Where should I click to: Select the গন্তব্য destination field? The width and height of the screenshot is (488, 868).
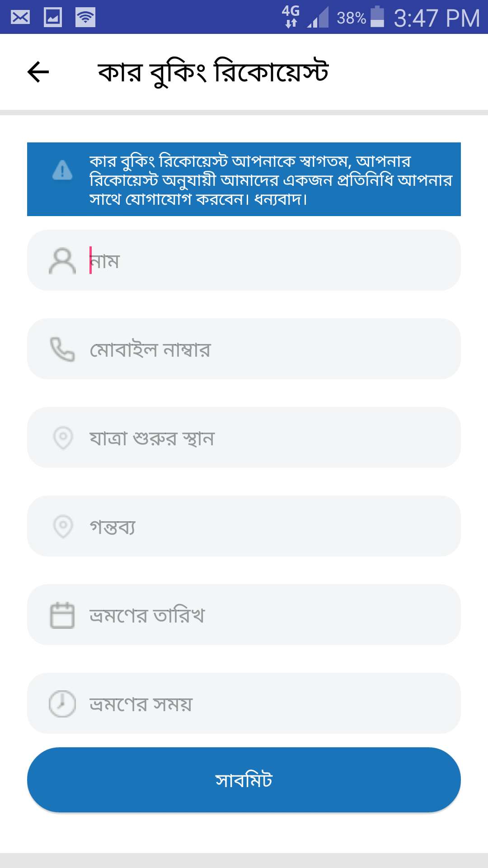point(271,526)
